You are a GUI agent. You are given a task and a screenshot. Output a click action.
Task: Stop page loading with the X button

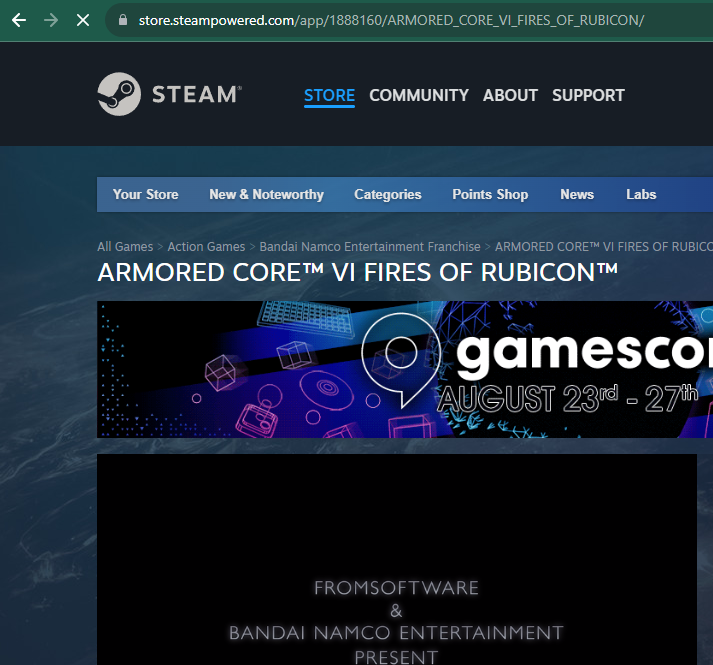[83, 20]
